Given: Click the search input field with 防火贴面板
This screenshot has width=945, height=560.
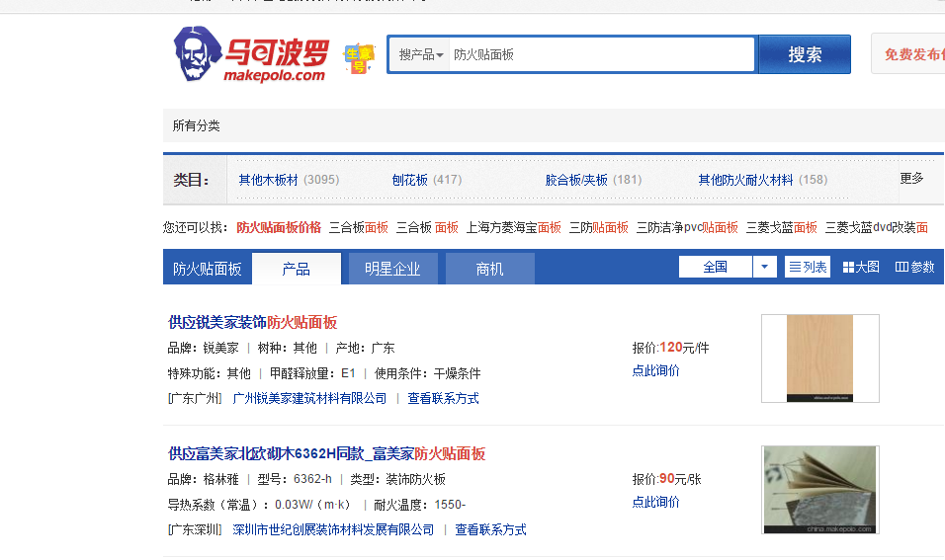Looking at the screenshot, I should (x=601, y=54).
